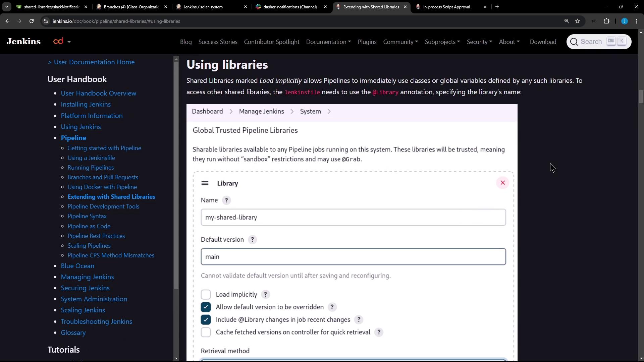
Task: Open Pipeline Syntax sidebar link
Action: (87, 216)
